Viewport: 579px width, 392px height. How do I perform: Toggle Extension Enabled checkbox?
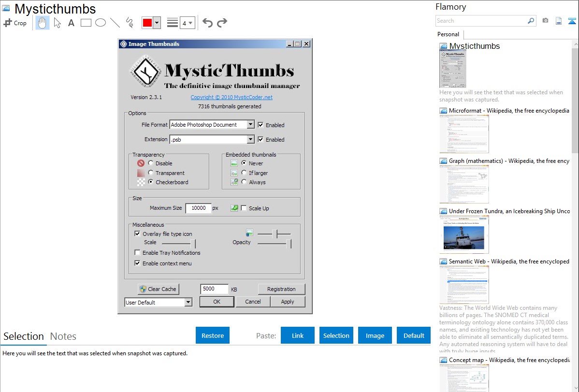[x=261, y=139]
